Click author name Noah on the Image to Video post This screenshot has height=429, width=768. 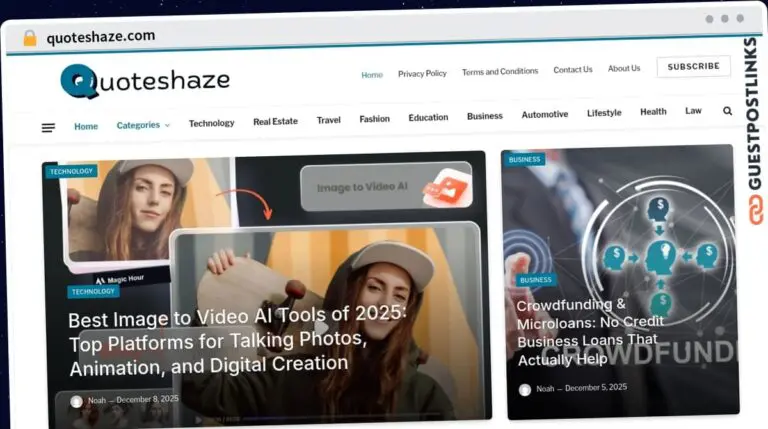[97, 401]
